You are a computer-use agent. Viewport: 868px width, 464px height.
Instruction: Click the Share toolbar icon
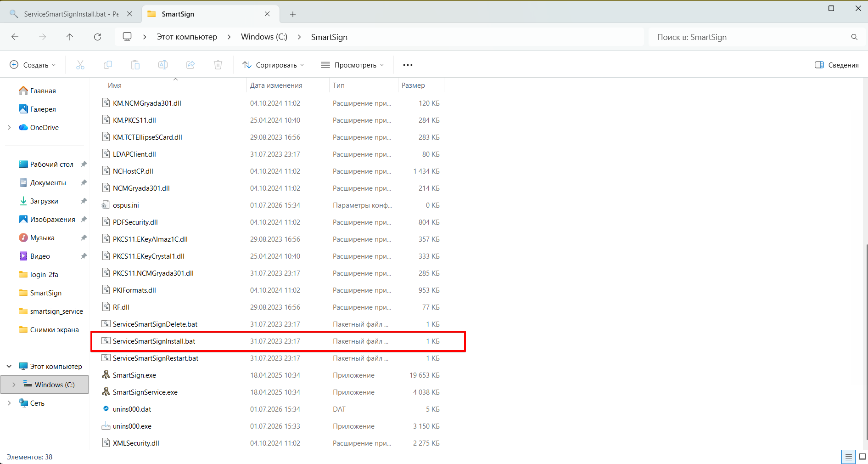pyautogui.click(x=190, y=65)
